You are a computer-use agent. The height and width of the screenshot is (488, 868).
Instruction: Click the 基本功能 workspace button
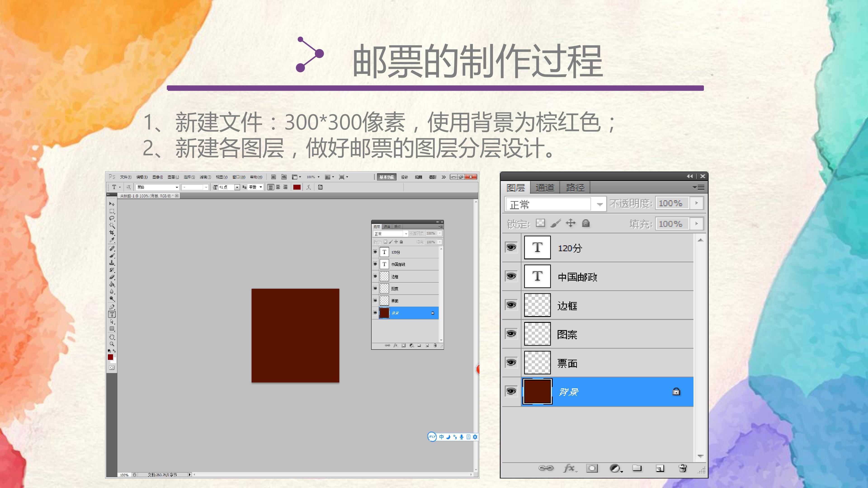point(387,177)
